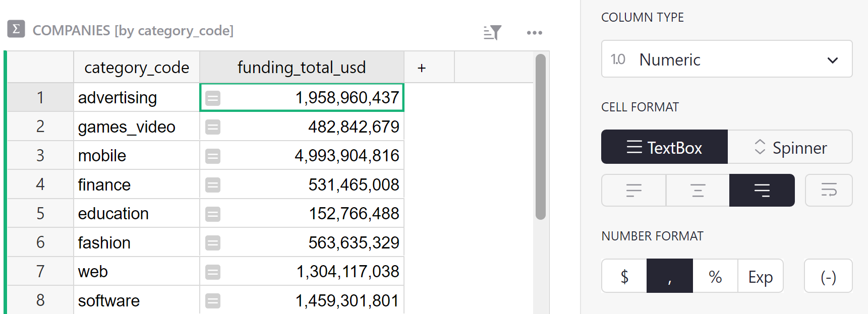Image resolution: width=868 pixels, height=314 pixels.
Task: Open the sort and filter options icon
Action: pos(492,33)
